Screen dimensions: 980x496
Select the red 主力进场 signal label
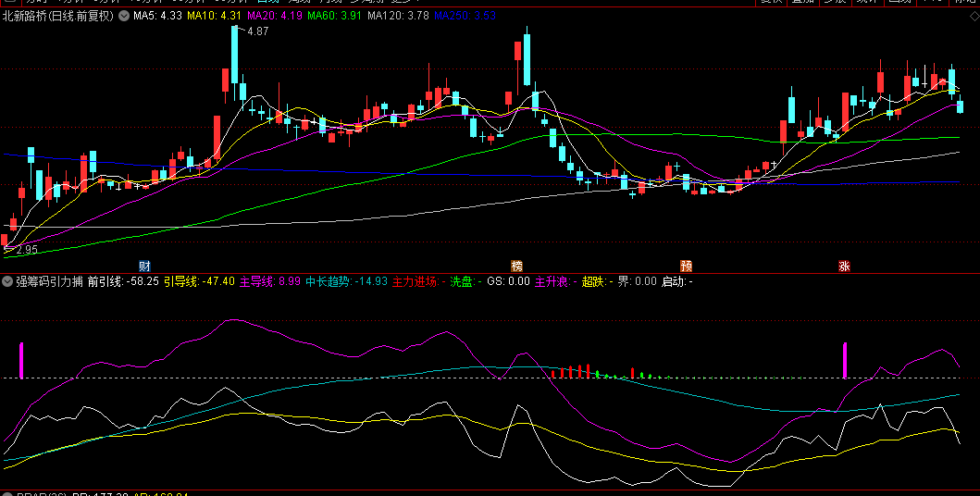coord(418,280)
